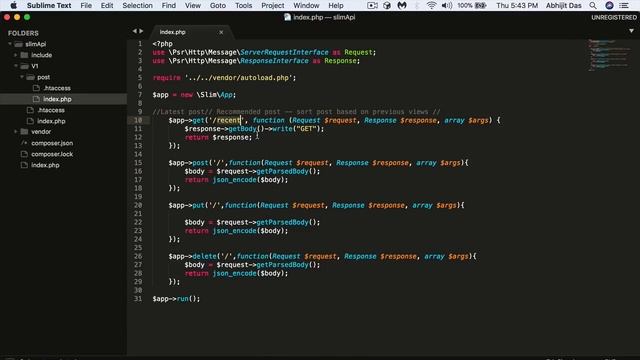This screenshot has height=360, width=640.
Task: Open root index.php below composer.lock
Action: point(45,165)
